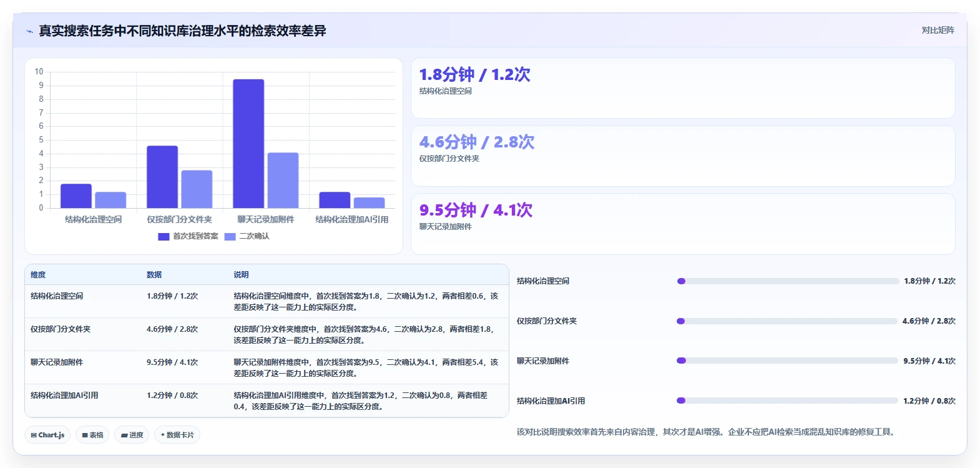
Task: Click the dark bar for 结构化治理空间
Action: 76,196
